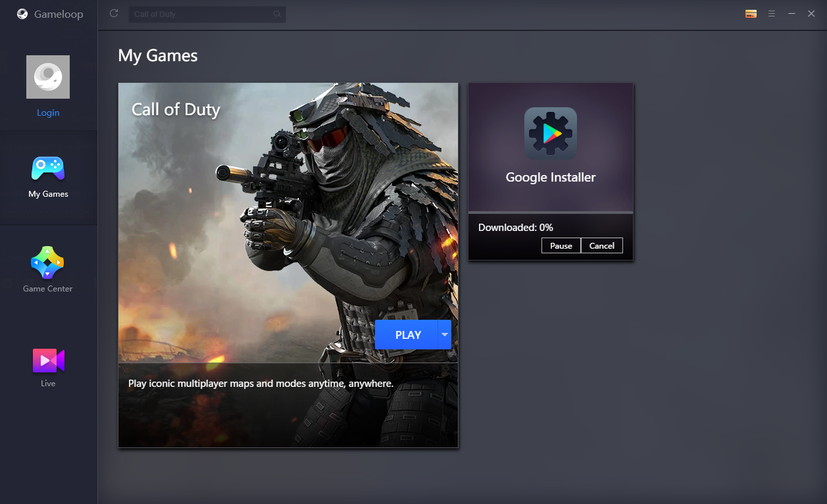Image resolution: width=827 pixels, height=504 pixels.
Task: Open the Live tab
Action: (48, 366)
